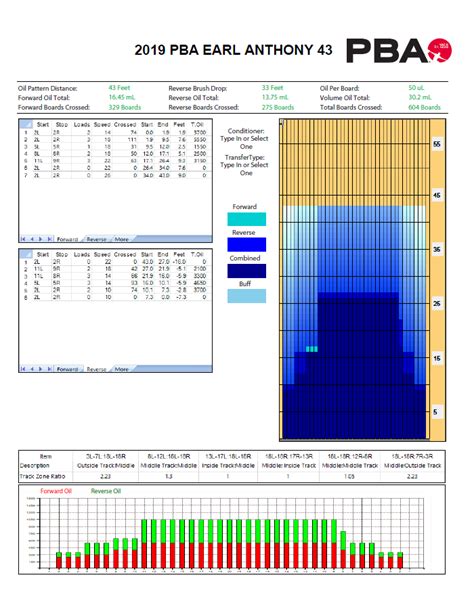Screen dimensions: 474x611
Task: Open More tab in upper table
Action: point(122,239)
